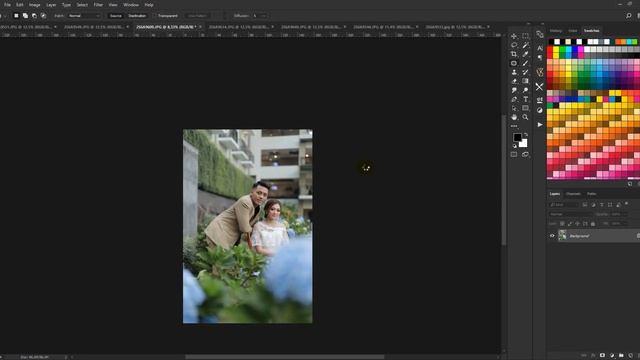Toggle Background layer visibility eye
The image size is (640, 360).
[552, 236]
